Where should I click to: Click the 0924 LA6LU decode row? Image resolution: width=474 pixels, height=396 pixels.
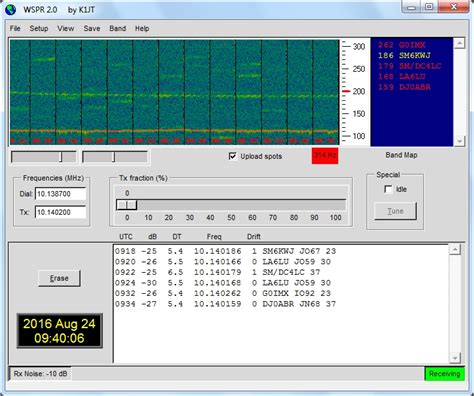click(223, 283)
